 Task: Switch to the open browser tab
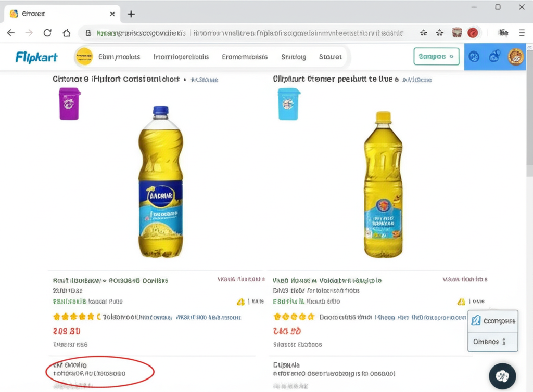[x=57, y=14]
